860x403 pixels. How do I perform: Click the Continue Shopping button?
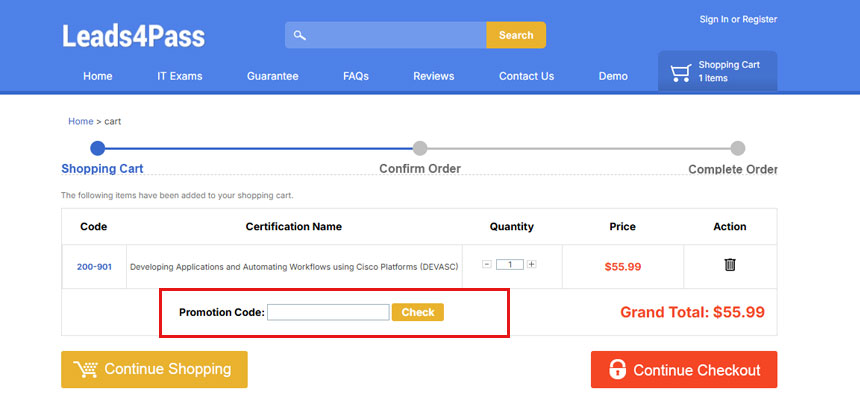coord(154,370)
